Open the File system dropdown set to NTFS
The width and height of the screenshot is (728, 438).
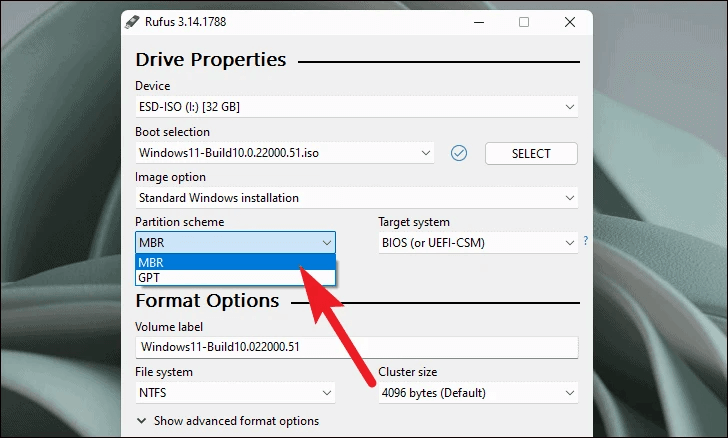pyautogui.click(x=235, y=393)
